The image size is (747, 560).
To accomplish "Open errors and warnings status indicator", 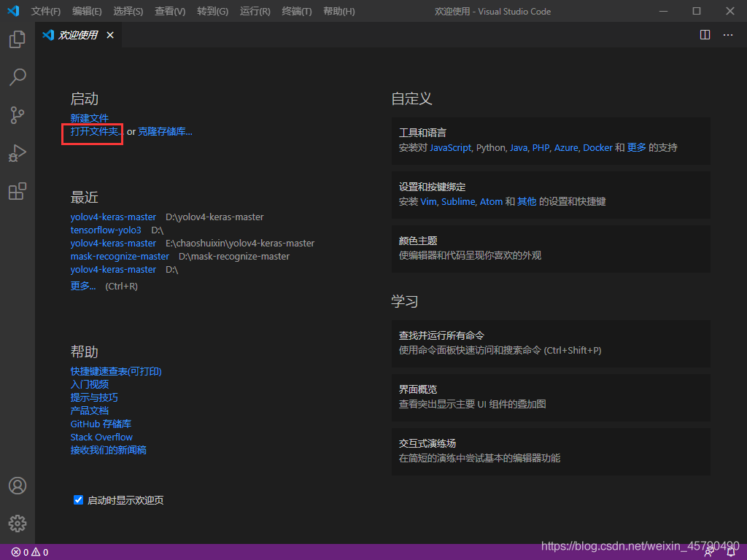I will pos(29,553).
